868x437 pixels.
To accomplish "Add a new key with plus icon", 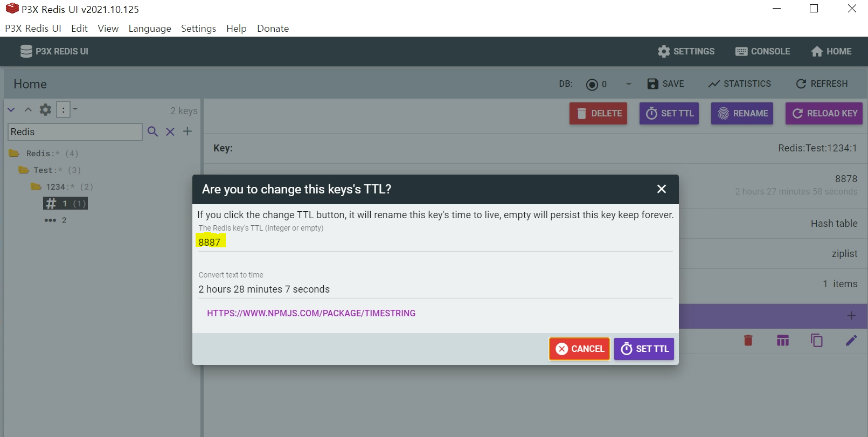I will [x=188, y=131].
